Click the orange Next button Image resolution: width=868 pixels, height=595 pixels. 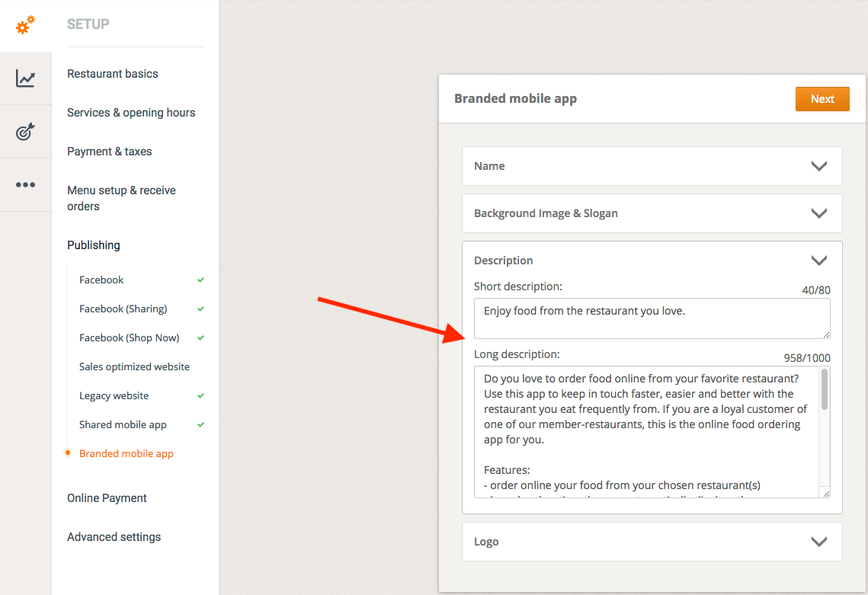tap(822, 99)
